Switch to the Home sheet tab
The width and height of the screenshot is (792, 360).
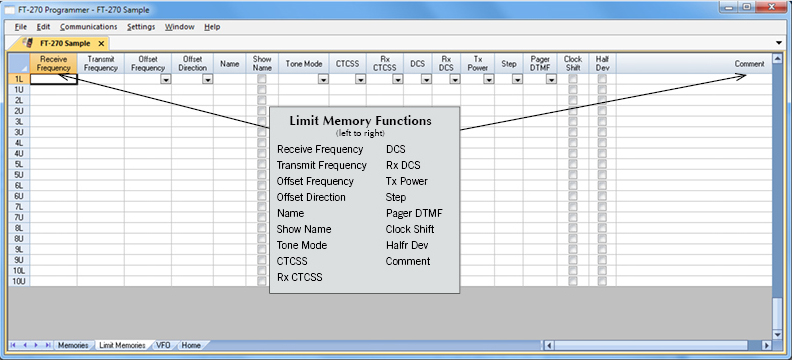191,346
